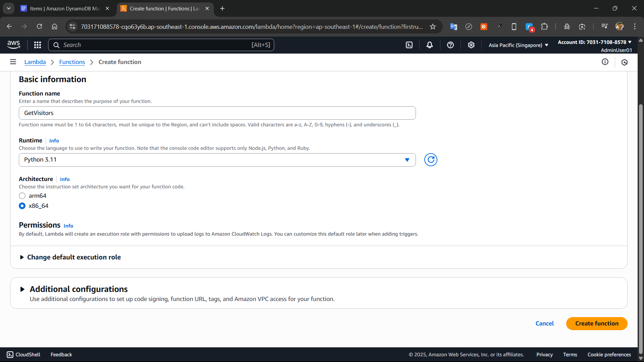Close the Create function tab
The height and width of the screenshot is (362, 644).
click(x=207, y=8)
